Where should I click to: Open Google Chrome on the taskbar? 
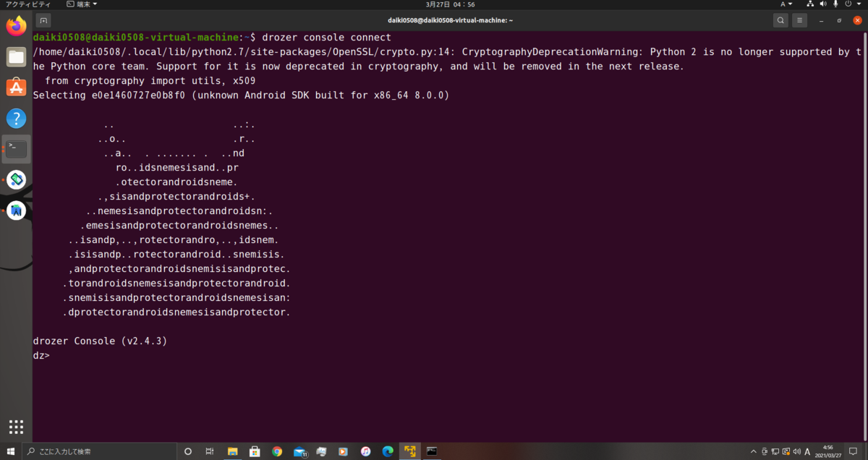tap(277, 451)
